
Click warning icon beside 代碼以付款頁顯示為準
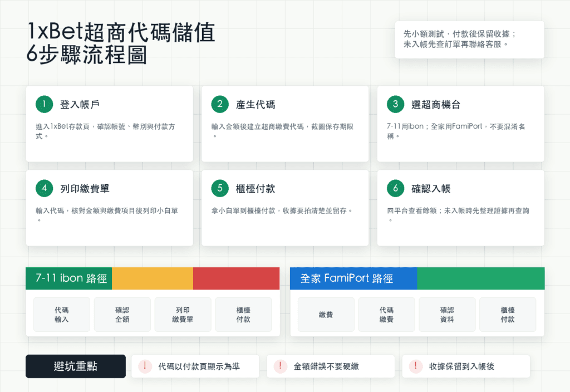click(145, 366)
